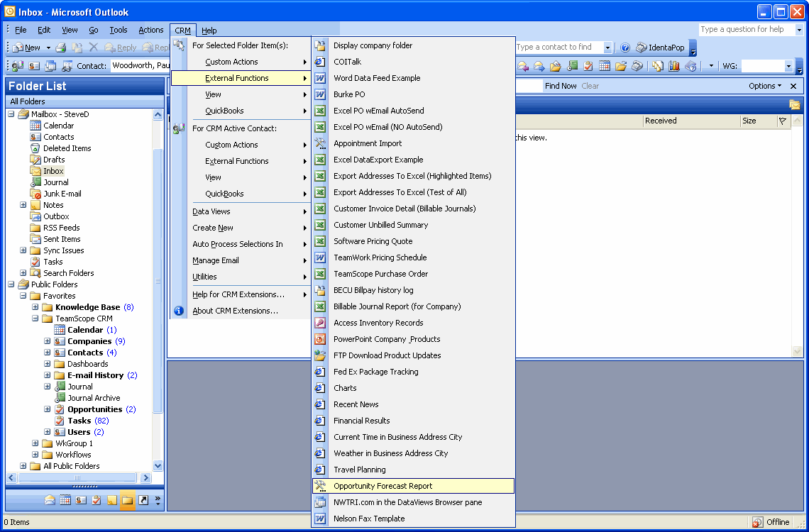Open Tasks icon in bottom navigation bar
Screen dimensions: 809x532
96,499
